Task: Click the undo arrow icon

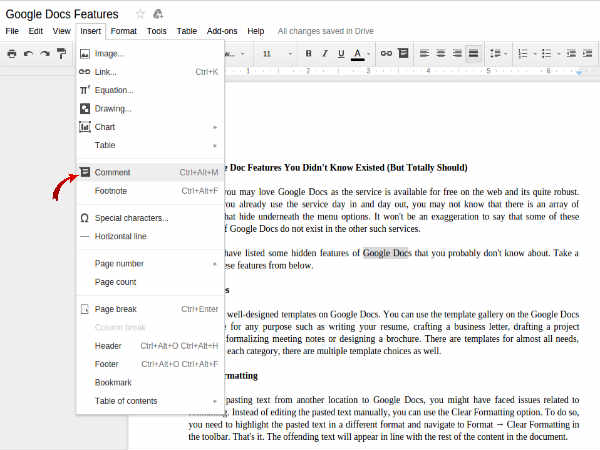Action: [x=28, y=53]
